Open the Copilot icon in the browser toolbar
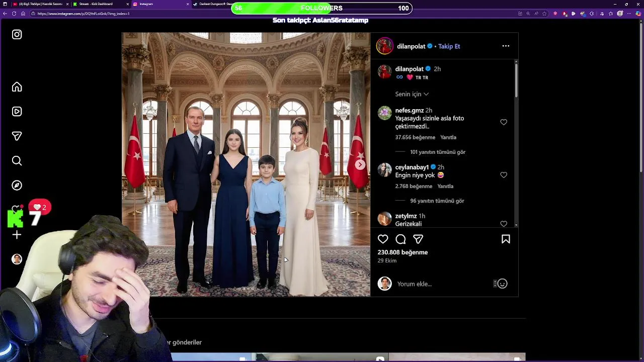644x362 pixels. click(x=638, y=14)
